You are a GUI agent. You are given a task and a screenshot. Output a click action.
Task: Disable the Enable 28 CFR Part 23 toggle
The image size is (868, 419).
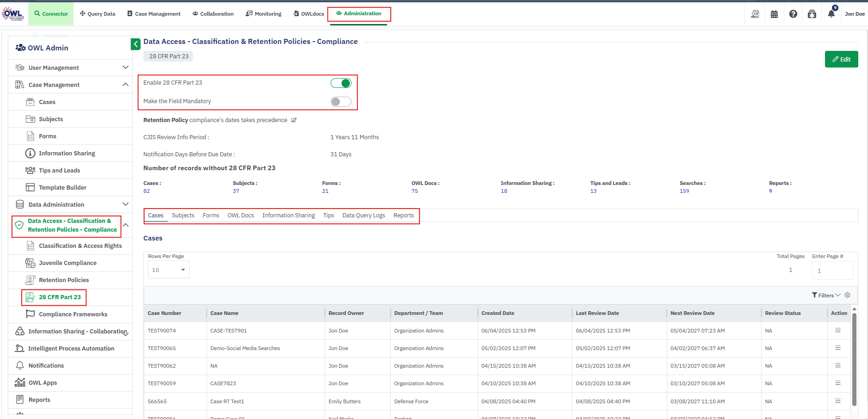[341, 83]
